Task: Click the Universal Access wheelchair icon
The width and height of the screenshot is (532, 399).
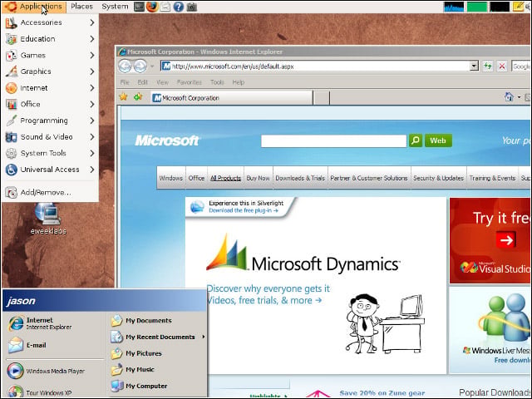Action: pyautogui.click(x=11, y=170)
